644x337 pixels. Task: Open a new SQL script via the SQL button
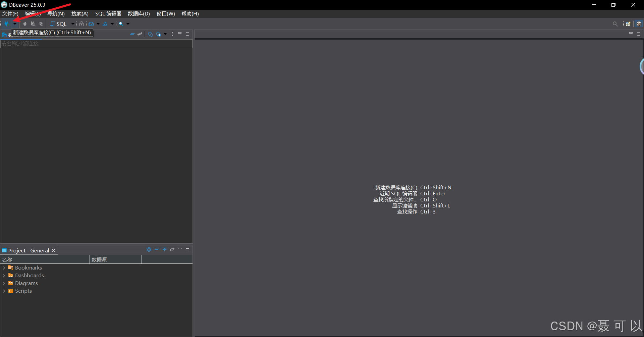pos(59,24)
